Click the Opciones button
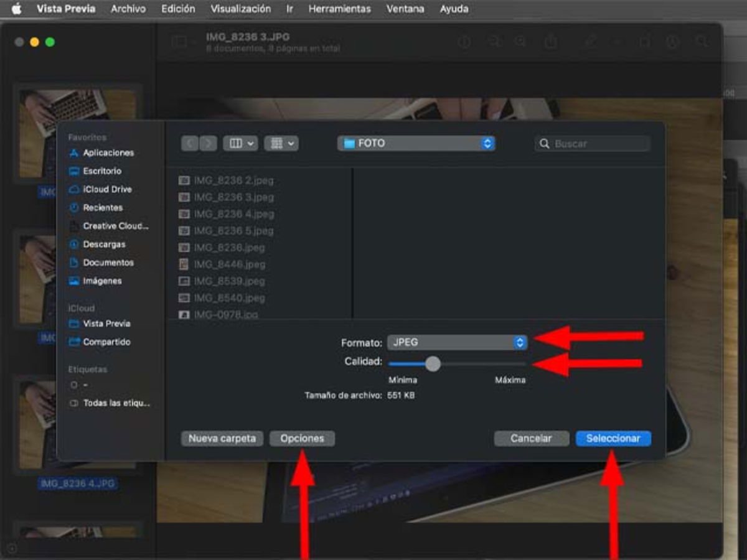 (x=302, y=439)
